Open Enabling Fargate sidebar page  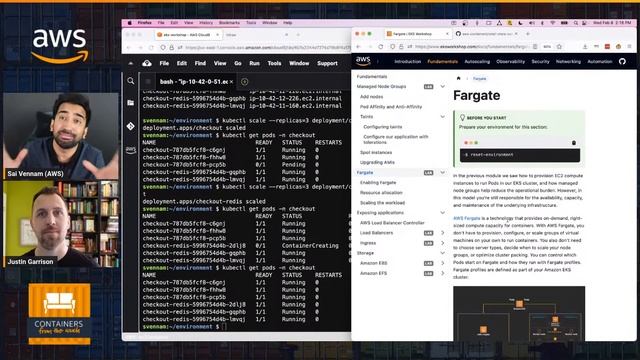click(x=378, y=182)
